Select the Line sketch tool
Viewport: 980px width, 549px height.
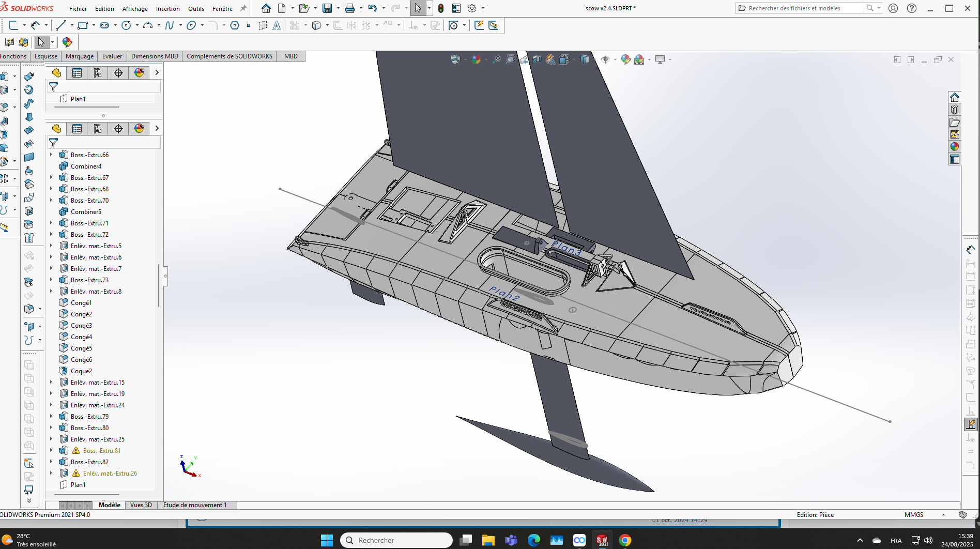coord(61,25)
